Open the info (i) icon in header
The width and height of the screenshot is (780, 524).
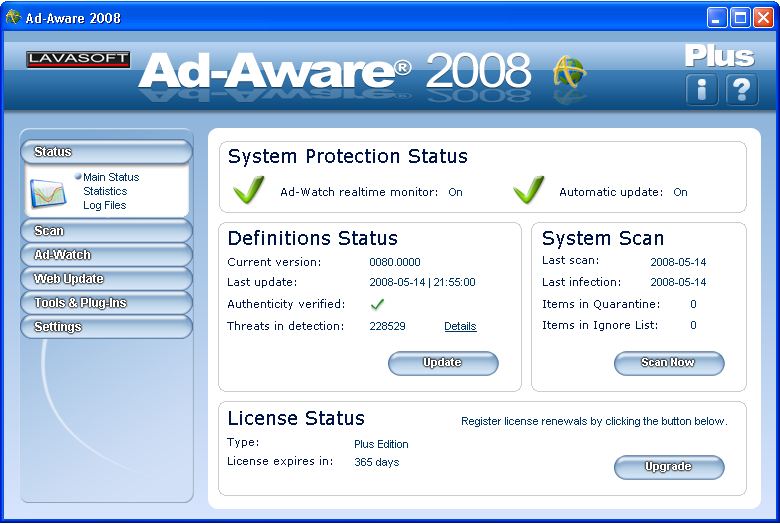click(702, 90)
